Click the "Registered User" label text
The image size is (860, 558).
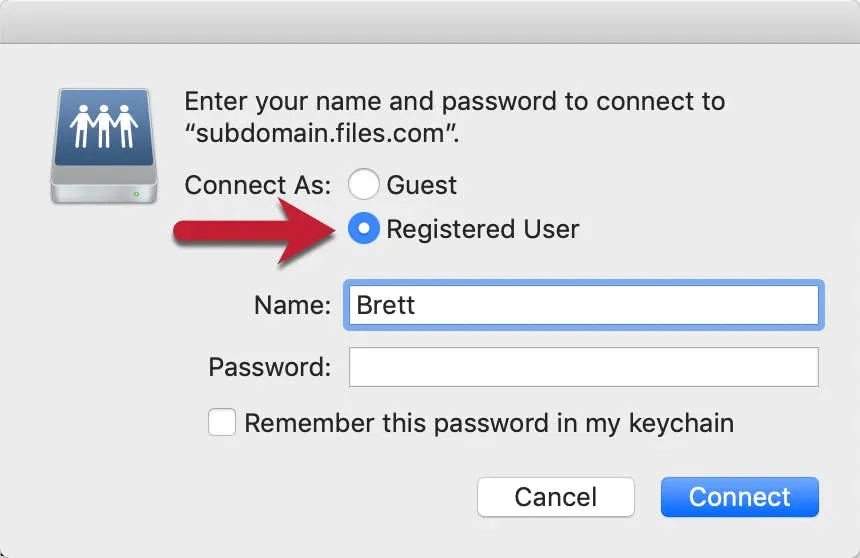click(483, 229)
